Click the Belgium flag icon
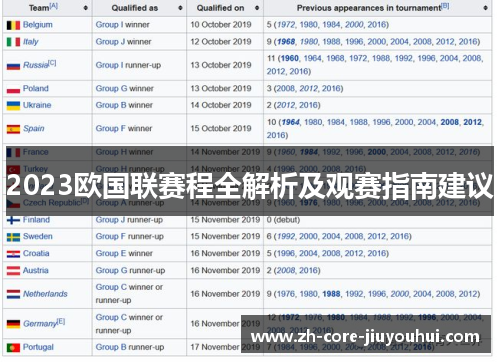This screenshot has width=500, height=362. [13, 25]
